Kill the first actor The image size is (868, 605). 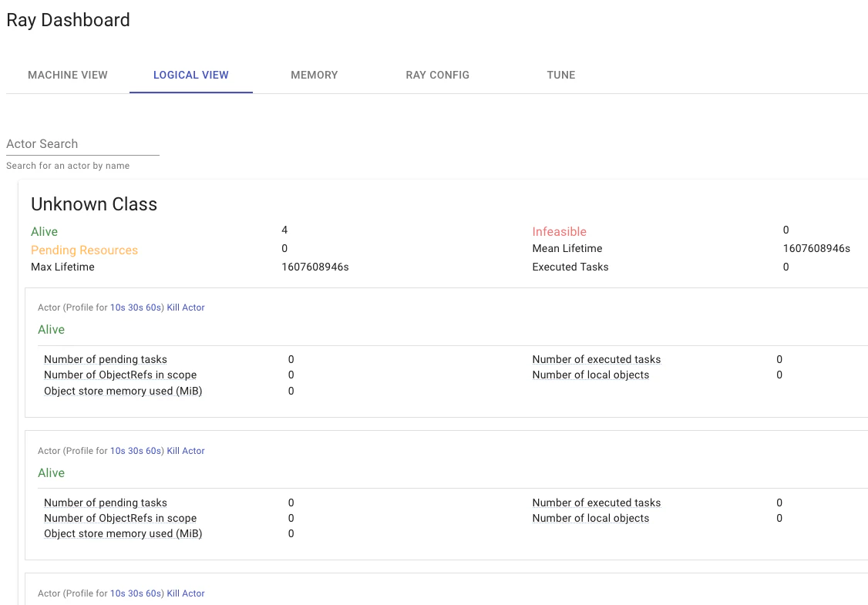click(x=186, y=308)
